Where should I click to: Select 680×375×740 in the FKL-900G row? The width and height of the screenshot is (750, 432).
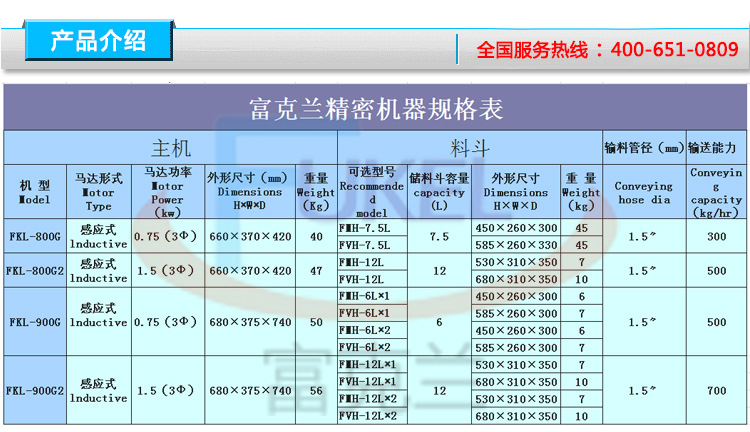coord(250,322)
